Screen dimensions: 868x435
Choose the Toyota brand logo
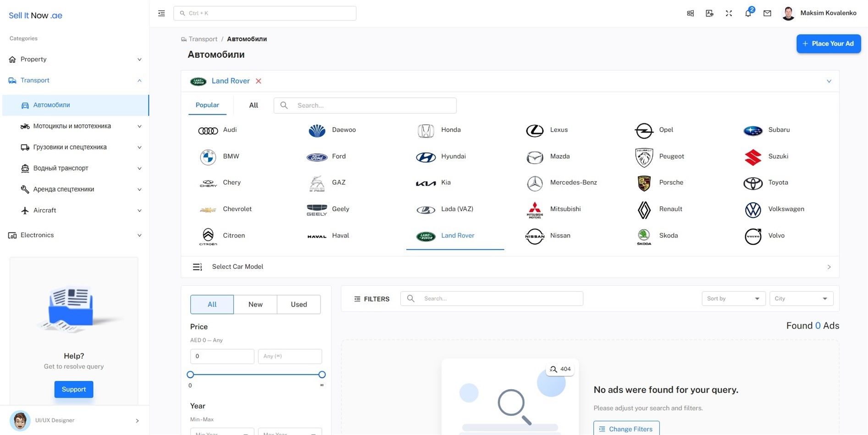pos(752,183)
